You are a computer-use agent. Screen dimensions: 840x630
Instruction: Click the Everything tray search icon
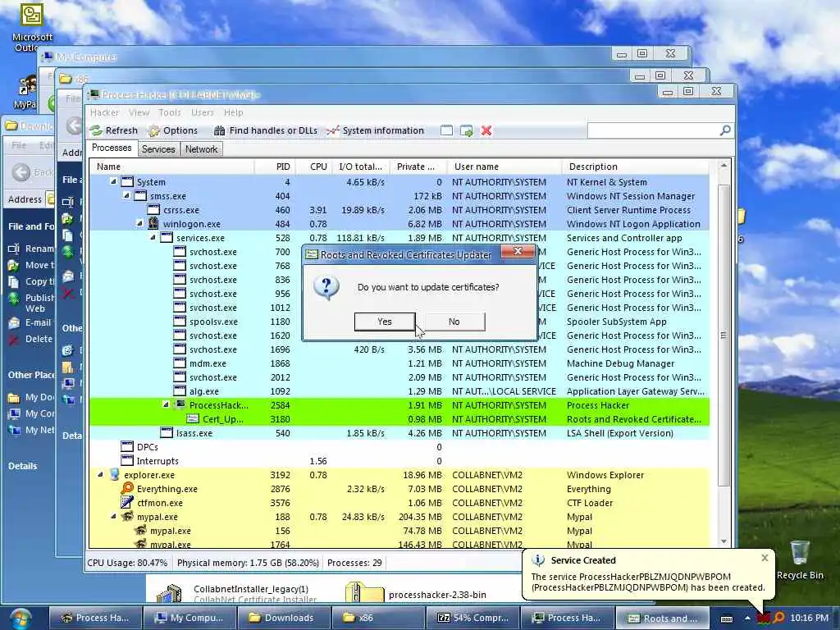point(779,618)
